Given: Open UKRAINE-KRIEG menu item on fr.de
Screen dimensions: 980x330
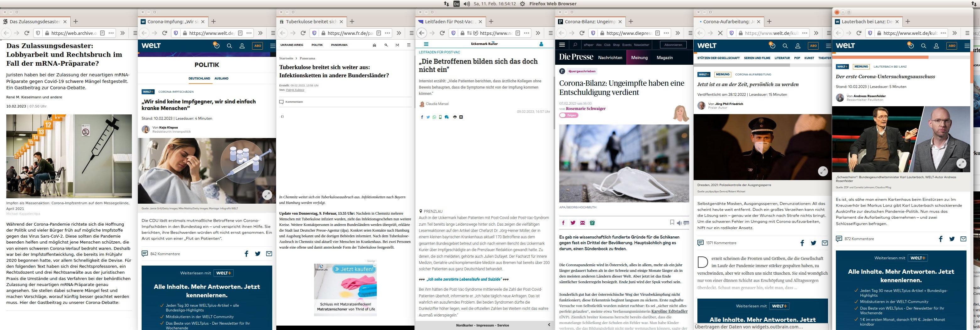Looking at the screenshot, I should click(292, 45).
